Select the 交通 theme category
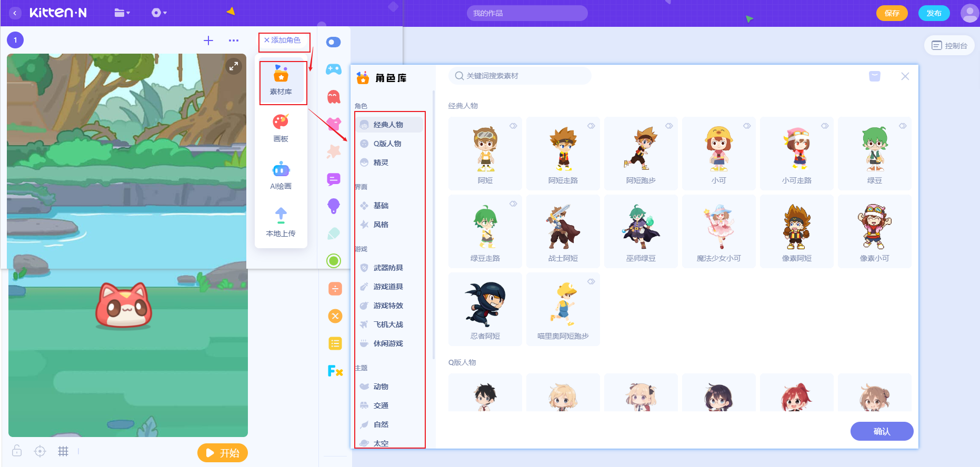The height and width of the screenshot is (467, 980). [389, 405]
